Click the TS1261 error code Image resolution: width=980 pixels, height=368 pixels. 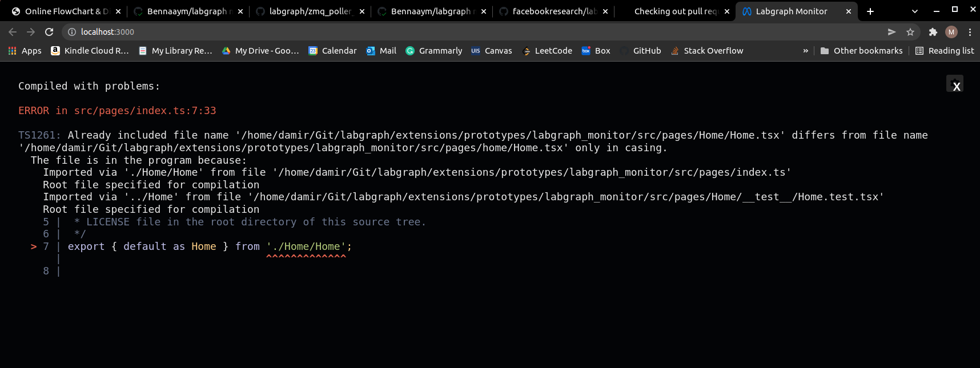tap(39, 135)
